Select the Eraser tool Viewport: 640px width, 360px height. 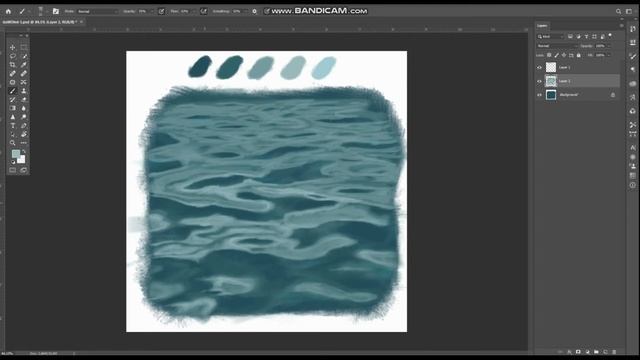(x=24, y=100)
